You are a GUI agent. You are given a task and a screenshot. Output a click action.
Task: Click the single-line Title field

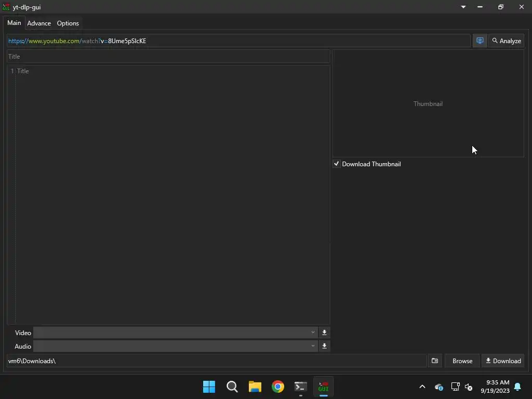(168, 56)
